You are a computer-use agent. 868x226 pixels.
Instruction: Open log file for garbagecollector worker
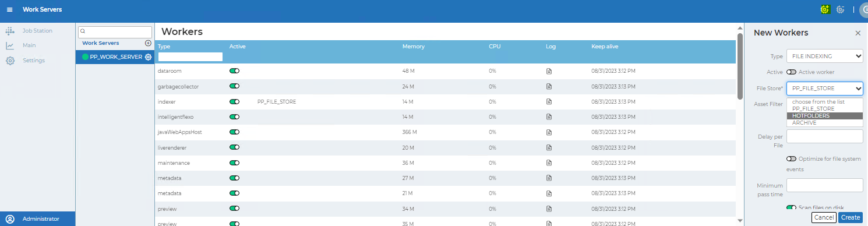pos(549,86)
